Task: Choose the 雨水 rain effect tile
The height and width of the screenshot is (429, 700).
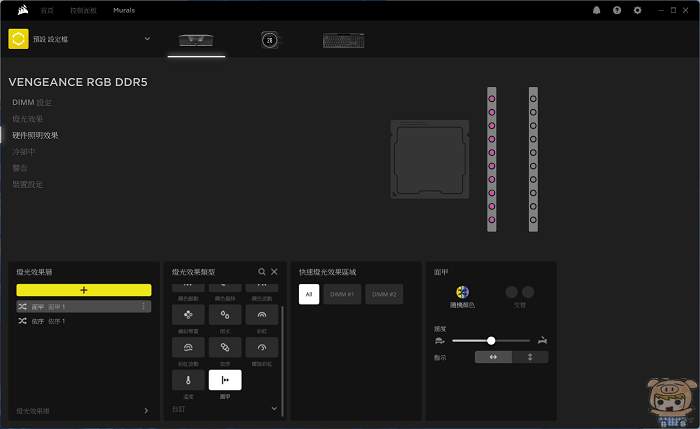Action: click(x=225, y=315)
